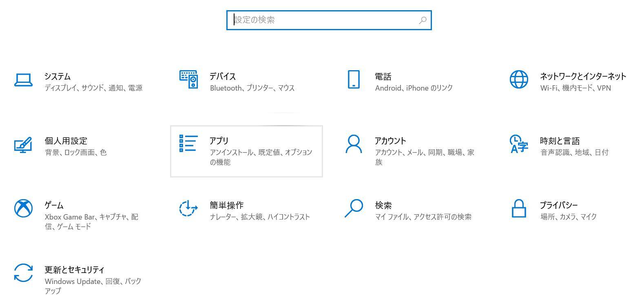This screenshot has width=644, height=295.
Task: Click the text アンインストール、既定値、オプションの機能
Action: pyautogui.click(x=261, y=157)
